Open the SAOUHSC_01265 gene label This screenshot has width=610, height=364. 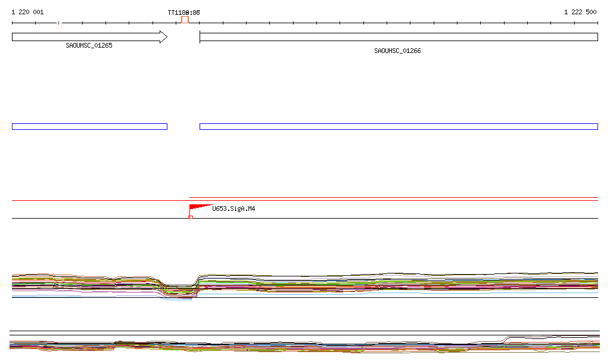tap(89, 45)
